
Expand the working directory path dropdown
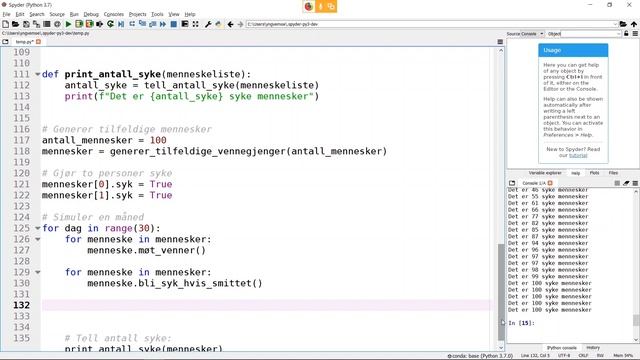point(615,24)
